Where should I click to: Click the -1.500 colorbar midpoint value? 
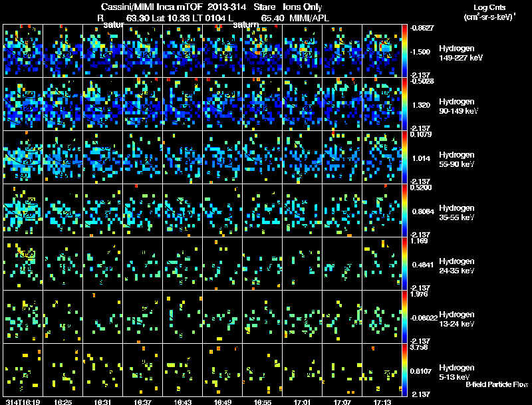420,52
